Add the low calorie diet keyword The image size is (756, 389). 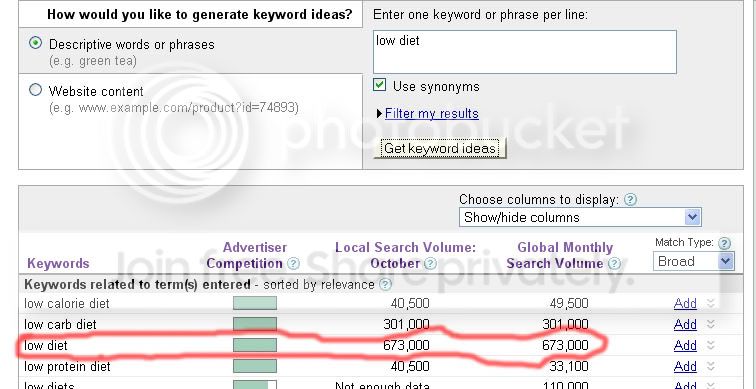click(x=685, y=304)
